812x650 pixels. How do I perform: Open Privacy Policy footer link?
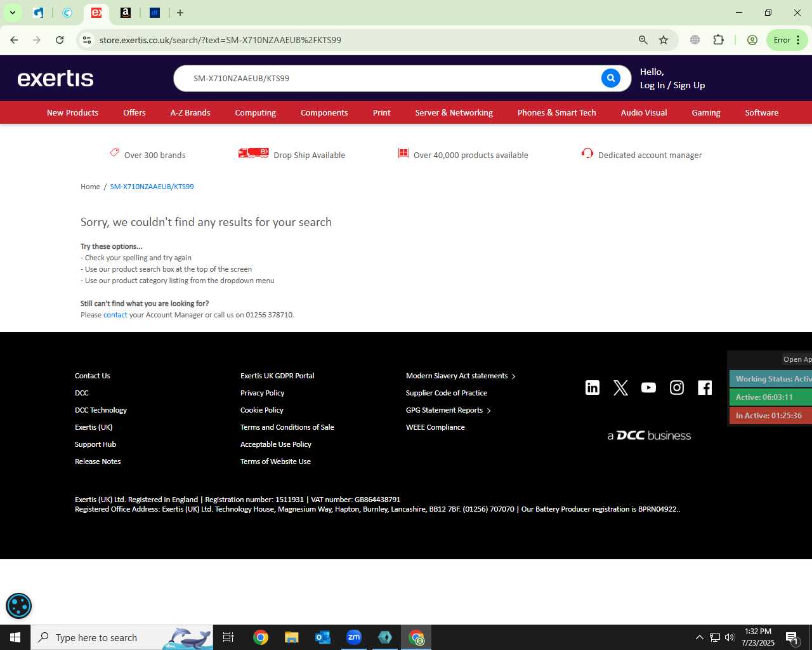[262, 393]
